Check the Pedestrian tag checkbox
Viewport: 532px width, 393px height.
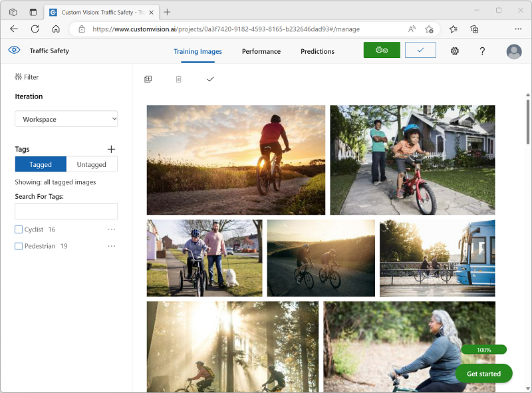(x=19, y=246)
